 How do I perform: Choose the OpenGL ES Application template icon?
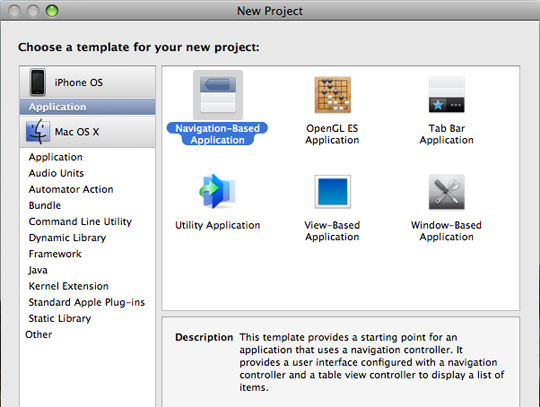click(332, 95)
